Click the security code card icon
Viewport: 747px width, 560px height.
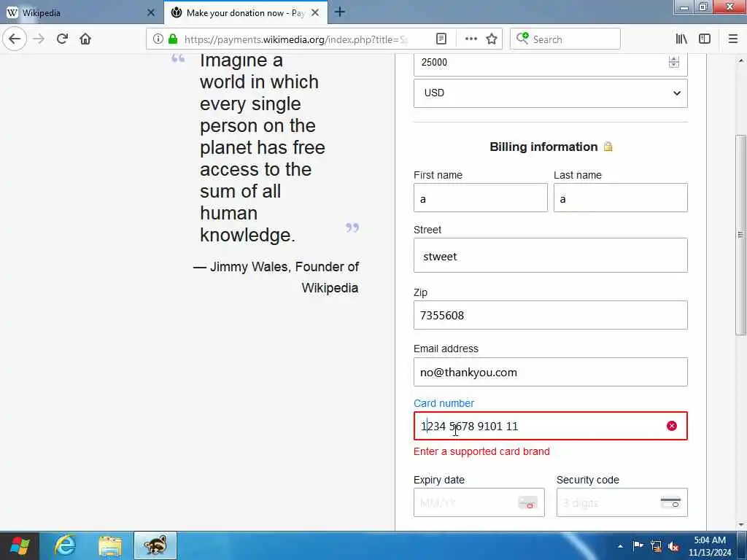point(671,502)
